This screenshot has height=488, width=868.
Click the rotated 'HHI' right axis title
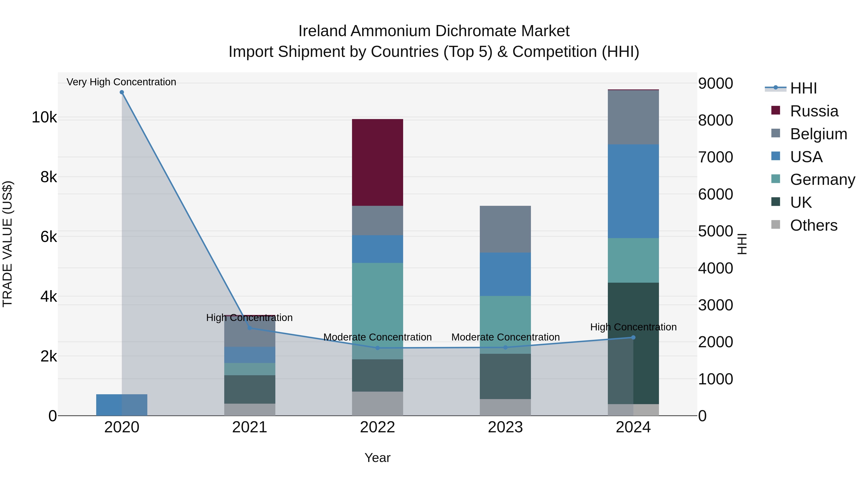pyautogui.click(x=742, y=244)
